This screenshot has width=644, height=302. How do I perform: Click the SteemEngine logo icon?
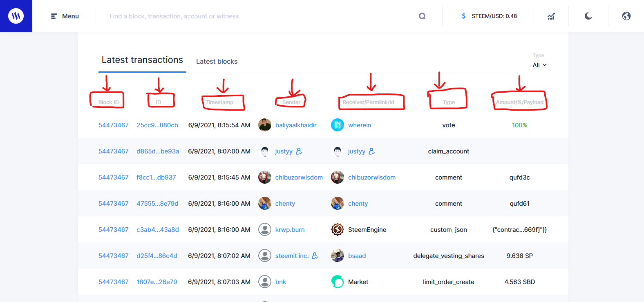pos(338,229)
